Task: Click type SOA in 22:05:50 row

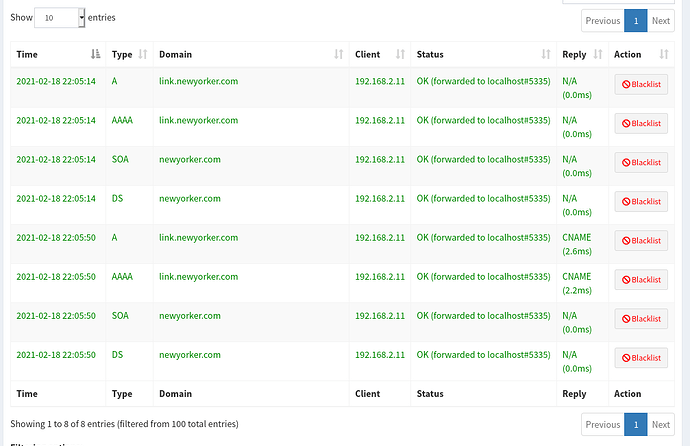Action: click(120, 316)
